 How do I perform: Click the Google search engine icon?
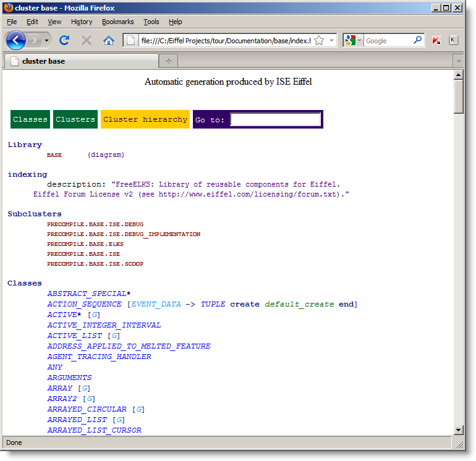(x=351, y=40)
